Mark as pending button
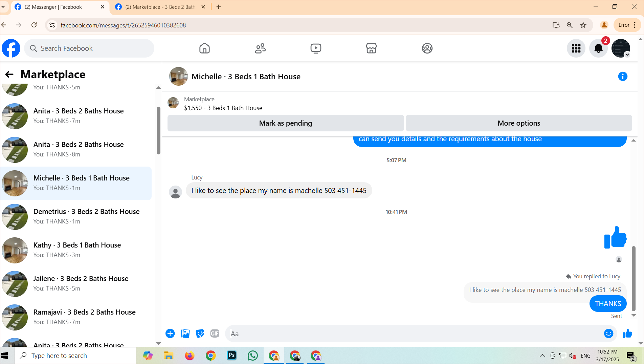The image size is (644, 364). coord(286,123)
